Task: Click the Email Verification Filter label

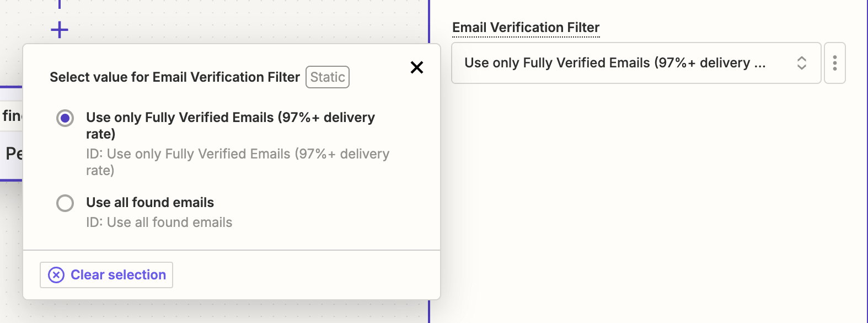Action: click(526, 28)
